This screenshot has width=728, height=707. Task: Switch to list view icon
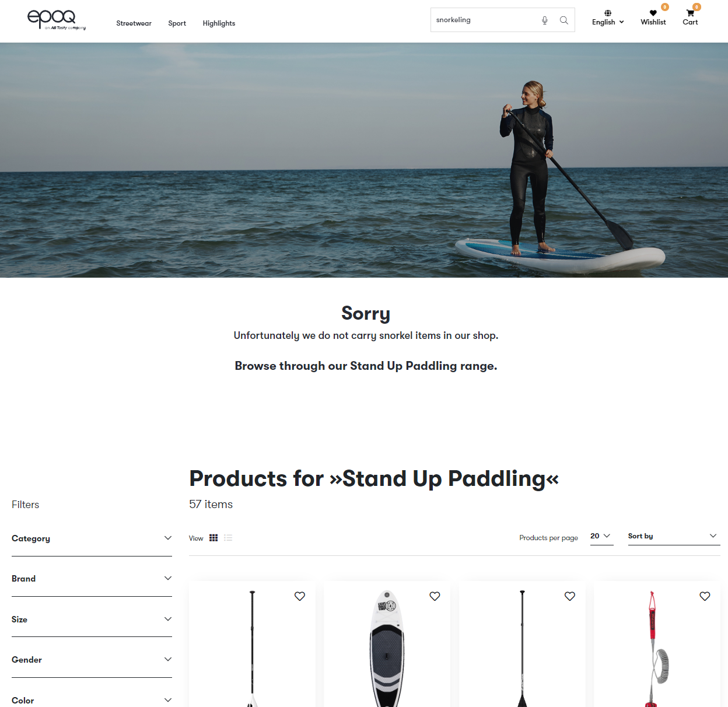(228, 538)
